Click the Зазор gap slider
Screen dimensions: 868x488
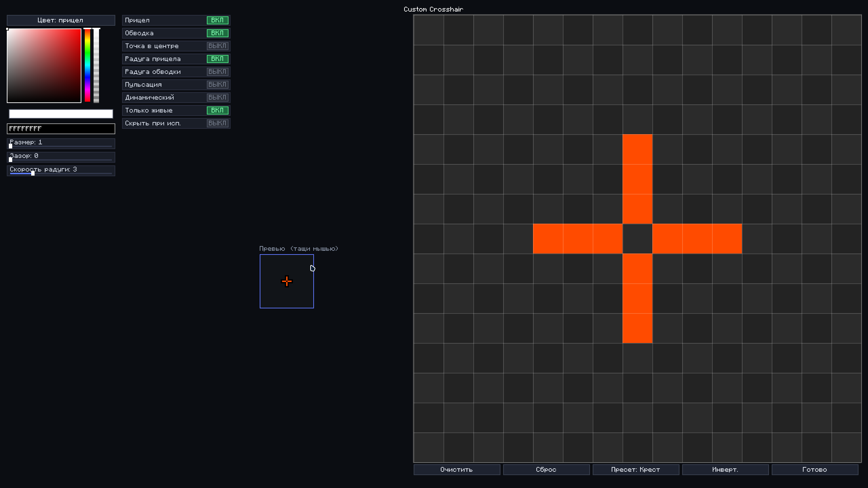[61, 157]
